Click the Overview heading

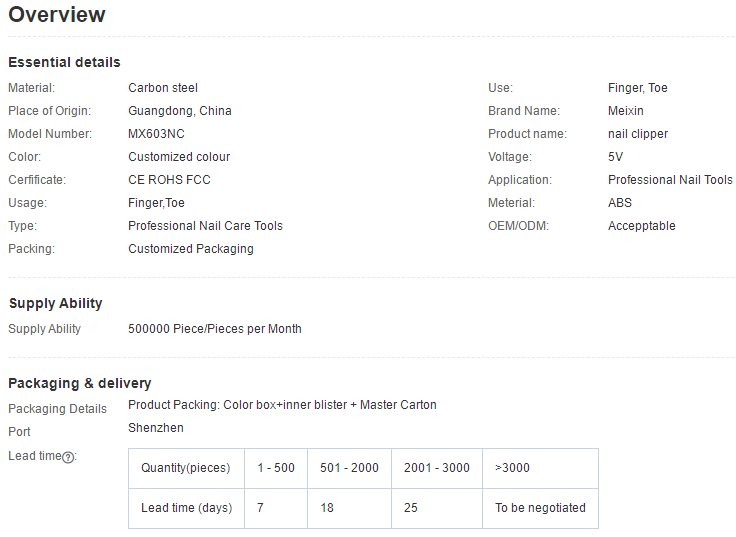coord(57,15)
